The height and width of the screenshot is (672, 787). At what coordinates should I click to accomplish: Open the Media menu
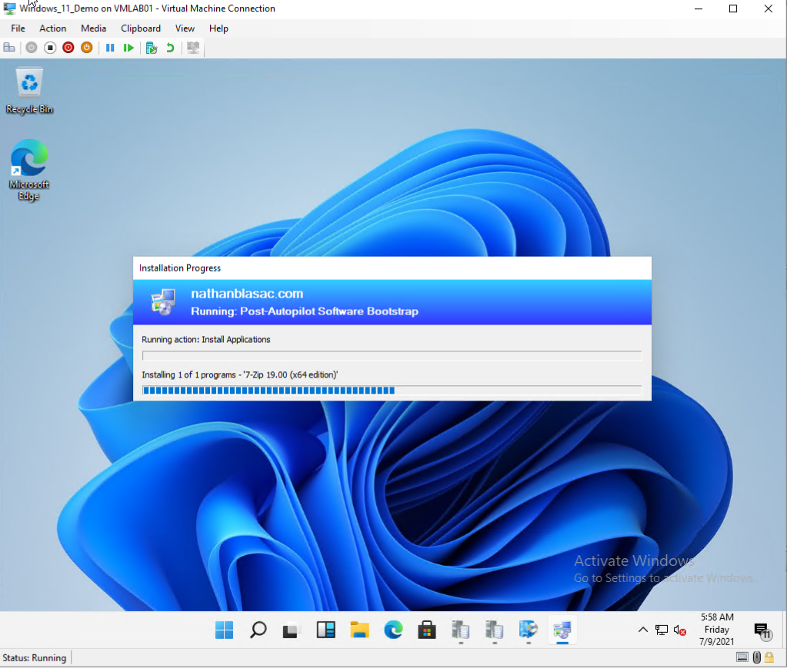click(94, 28)
